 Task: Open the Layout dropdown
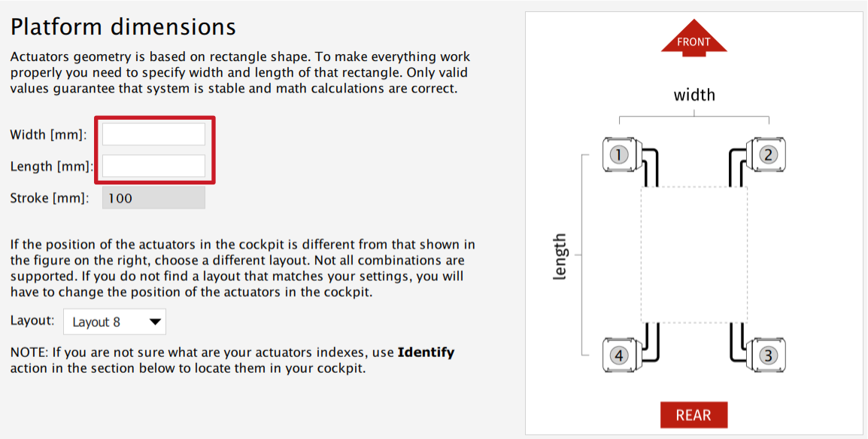click(x=114, y=322)
